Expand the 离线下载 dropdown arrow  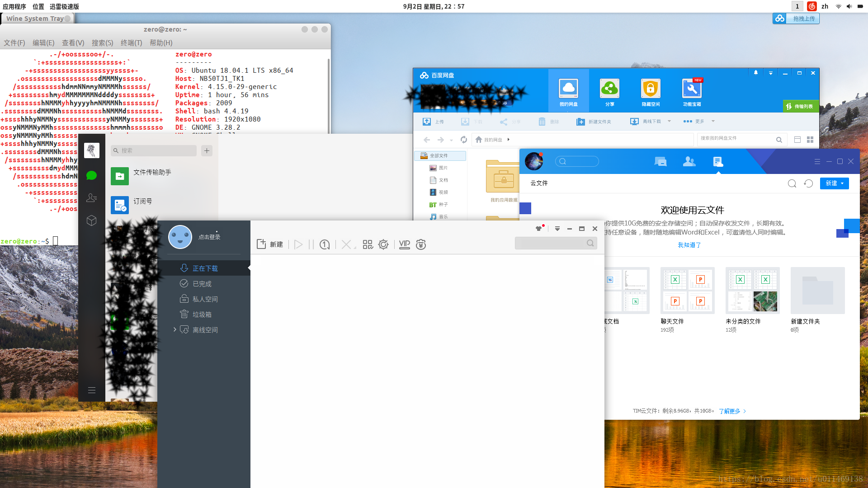[x=669, y=121]
